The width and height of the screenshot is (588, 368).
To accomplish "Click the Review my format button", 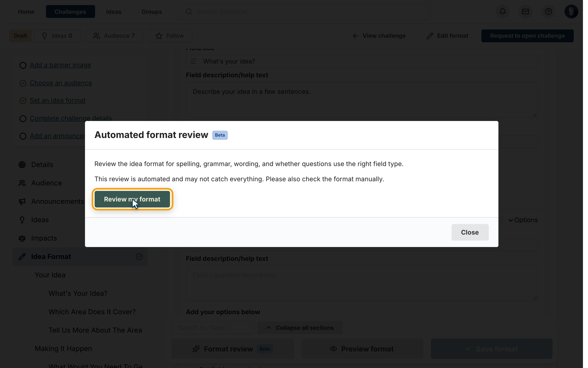I will [132, 199].
